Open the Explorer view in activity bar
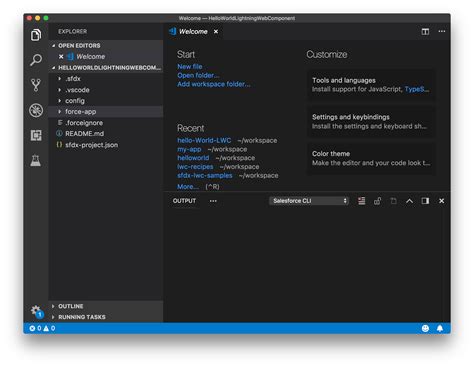This screenshot has width=474, height=367. 36,35
